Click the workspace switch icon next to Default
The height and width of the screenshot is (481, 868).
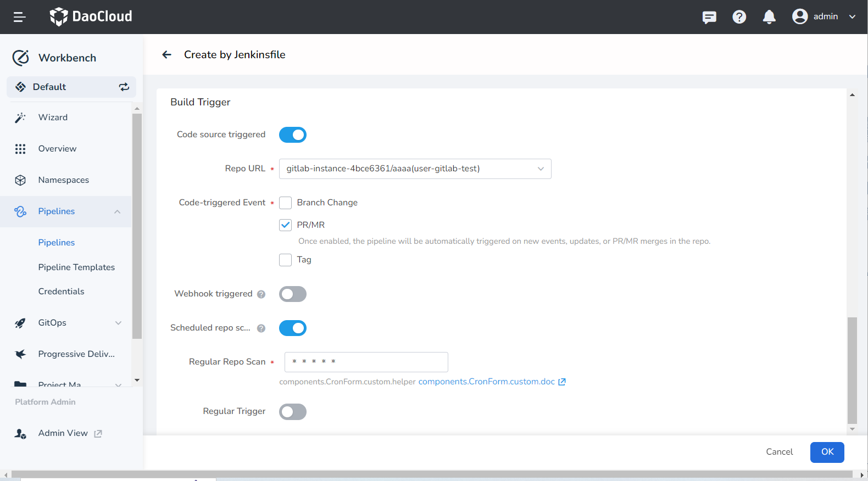pos(124,87)
